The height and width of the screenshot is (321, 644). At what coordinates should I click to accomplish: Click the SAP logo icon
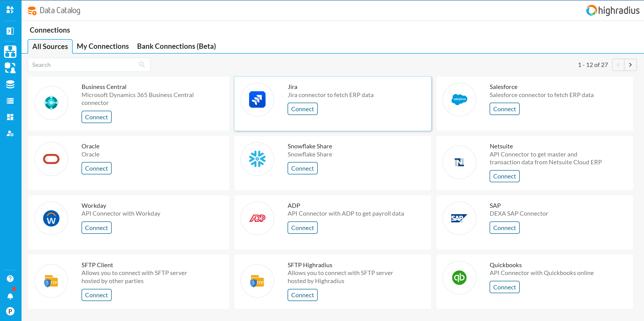459,218
